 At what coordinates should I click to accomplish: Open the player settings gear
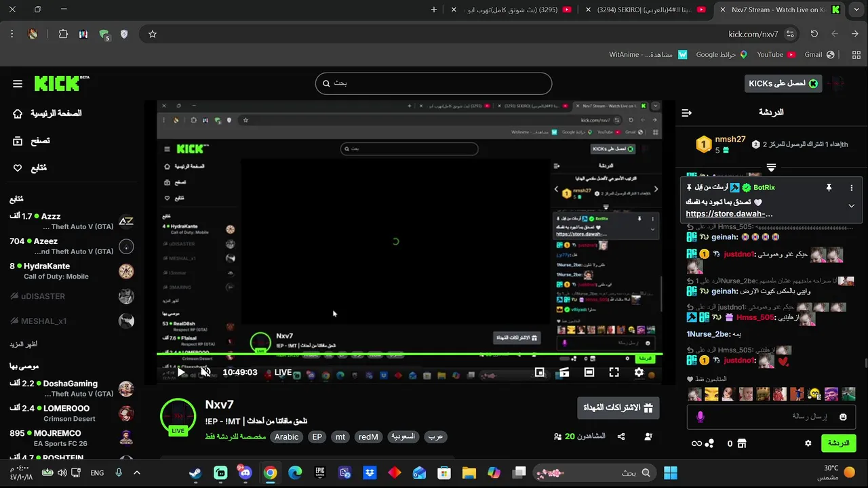[639, 372]
